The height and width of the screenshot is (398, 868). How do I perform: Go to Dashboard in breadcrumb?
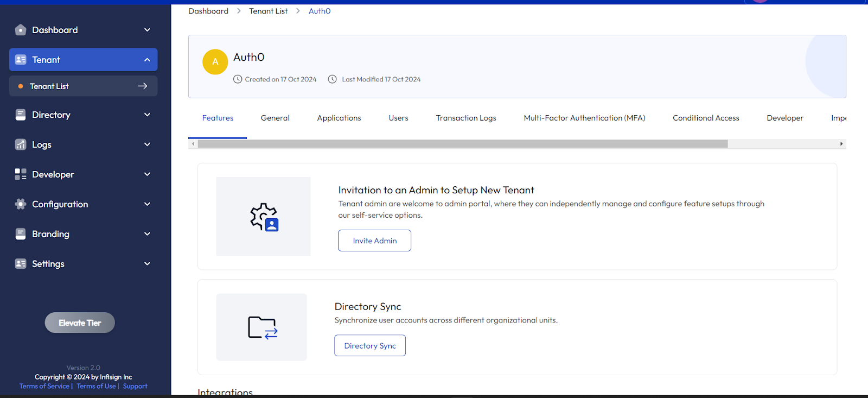coord(208,11)
